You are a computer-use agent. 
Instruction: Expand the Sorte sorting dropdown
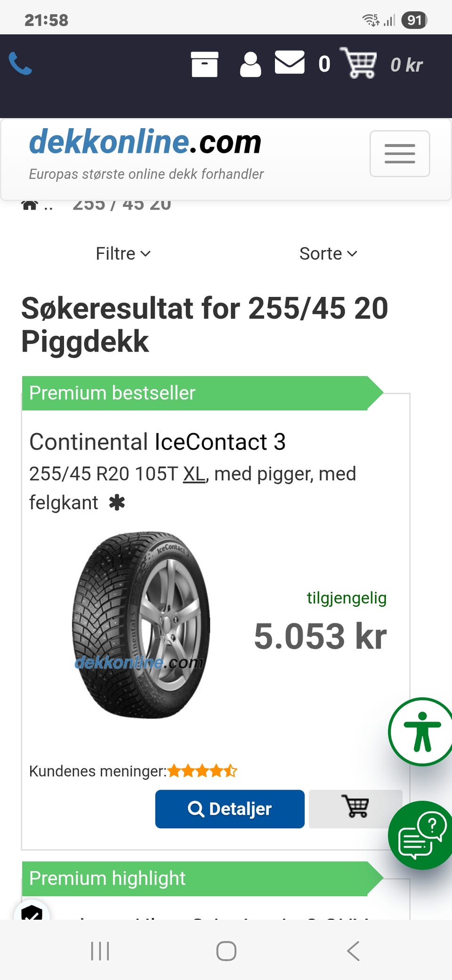pyautogui.click(x=328, y=253)
